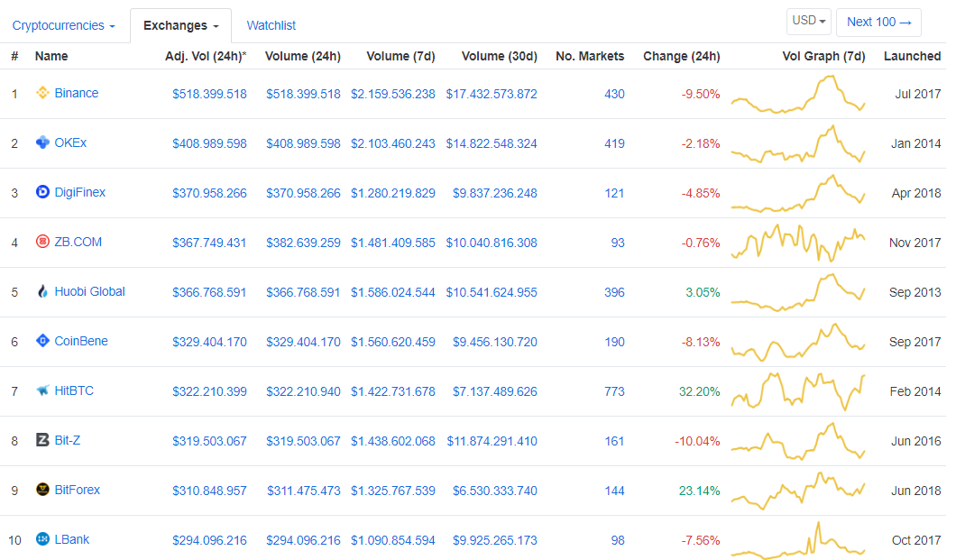Viewport: 956px width, 560px height.
Task: Click OKEx 7d volume $2.103.460.243
Action: click(392, 143)
